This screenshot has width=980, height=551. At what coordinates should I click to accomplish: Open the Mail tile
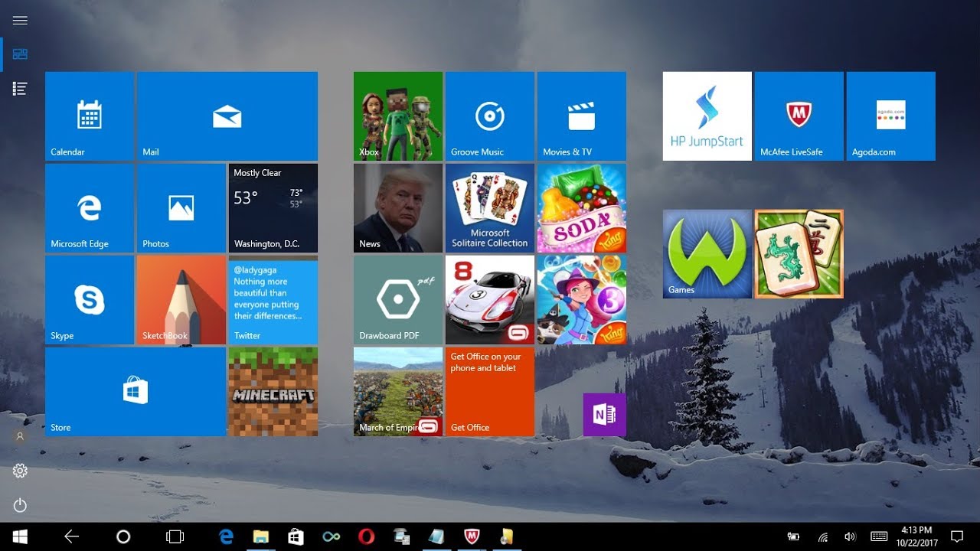227,116
